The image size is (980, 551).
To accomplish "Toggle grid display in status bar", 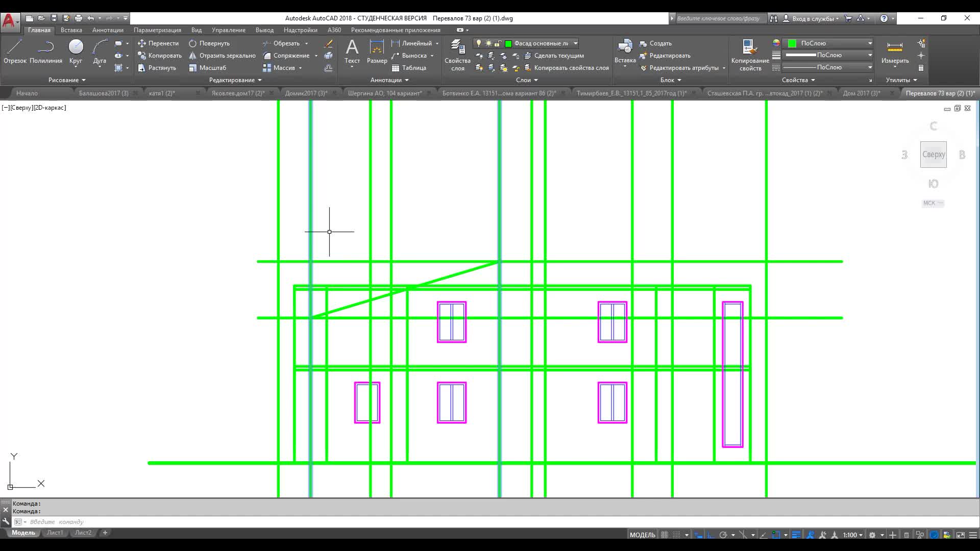I will click(665, 535).
